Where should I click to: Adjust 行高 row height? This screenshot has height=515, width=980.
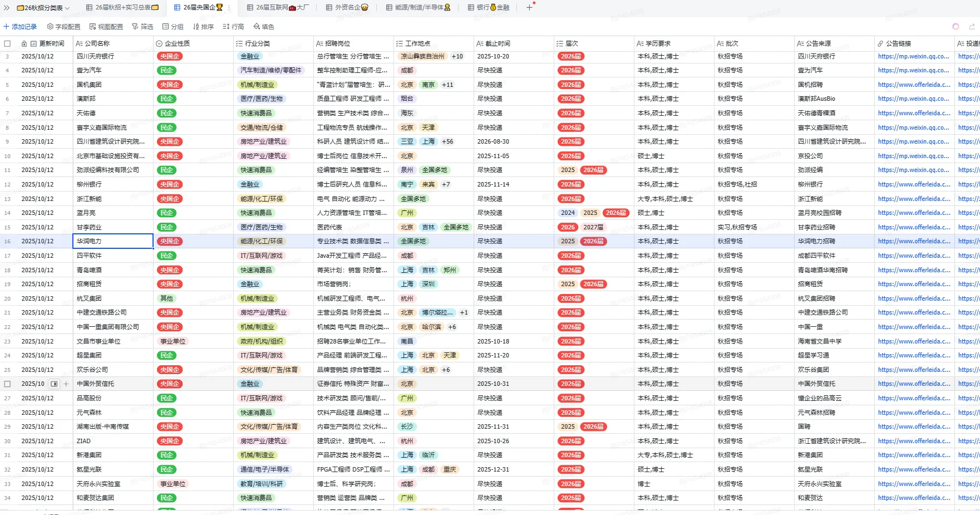[x=233, y=27]
